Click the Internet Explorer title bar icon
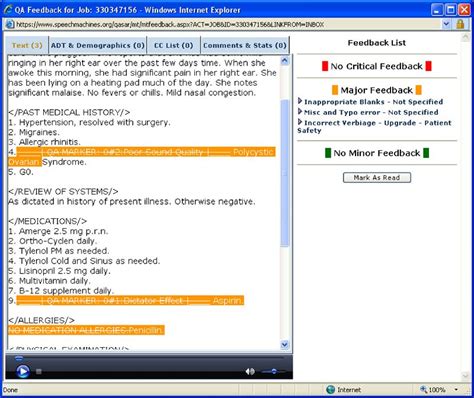Image resolution: width=474 pixels, height=398 pixels. 8,9
